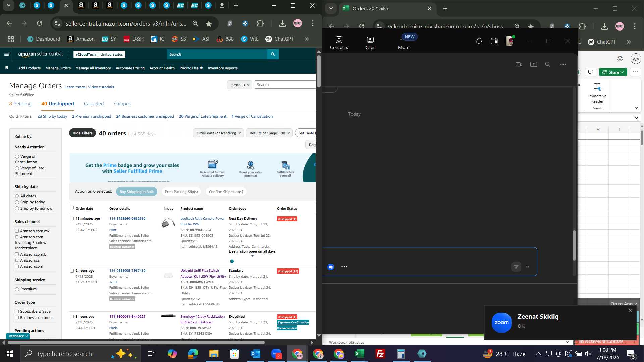Open the Video tutorials link
Screen dimensions: 644x362
(101, 87)
